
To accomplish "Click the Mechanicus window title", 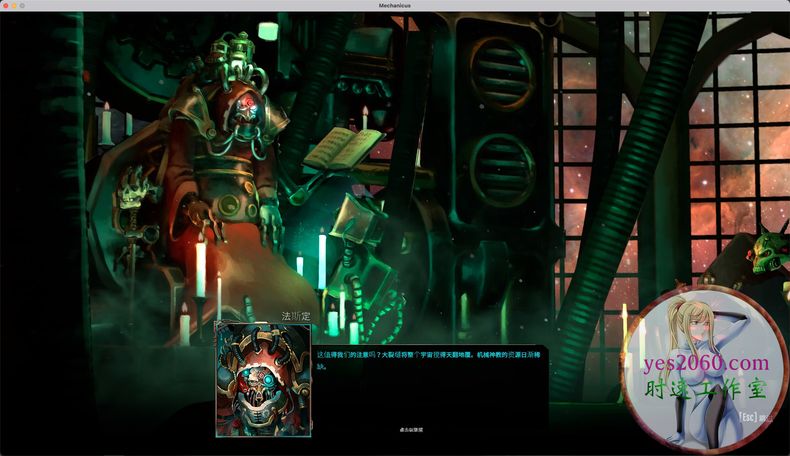I will pos(395,5).
